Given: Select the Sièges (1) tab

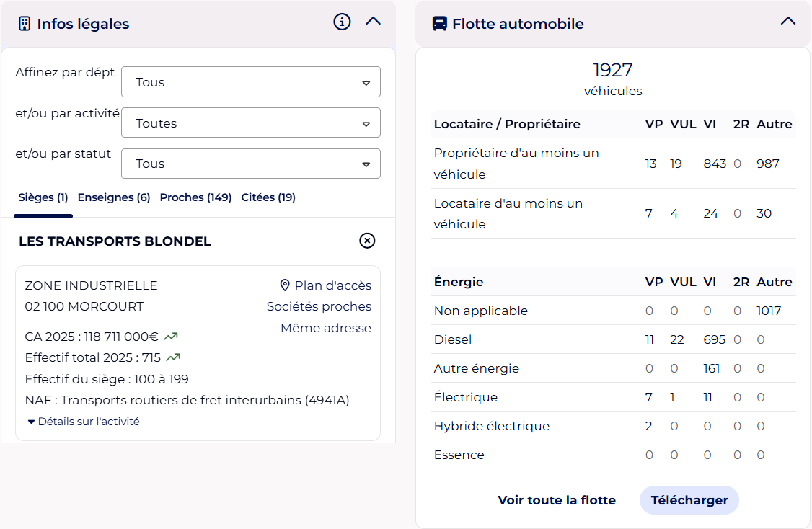Looking at the screenshot, I should click(43, 197).
